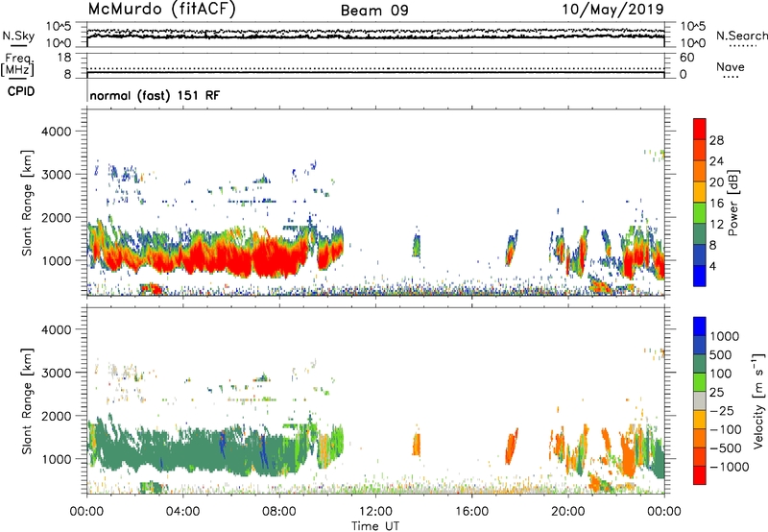Click the 'Power [dB]' colorbar label
Viewport: 768px width, 532px height.
[733, 203]
